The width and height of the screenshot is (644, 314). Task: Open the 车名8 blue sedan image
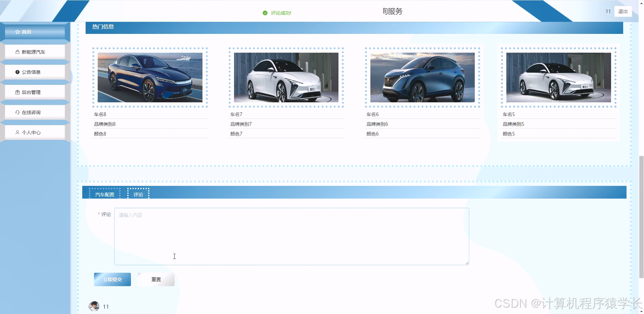tap(150, 77)
